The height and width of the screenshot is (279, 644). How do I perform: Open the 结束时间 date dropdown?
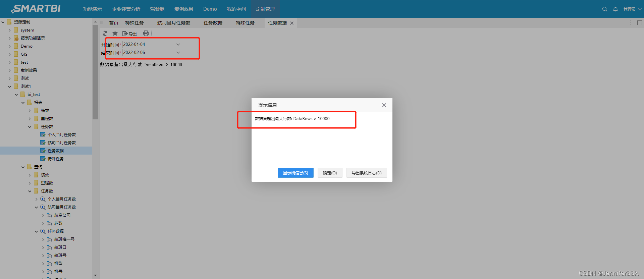pos(178,52)
